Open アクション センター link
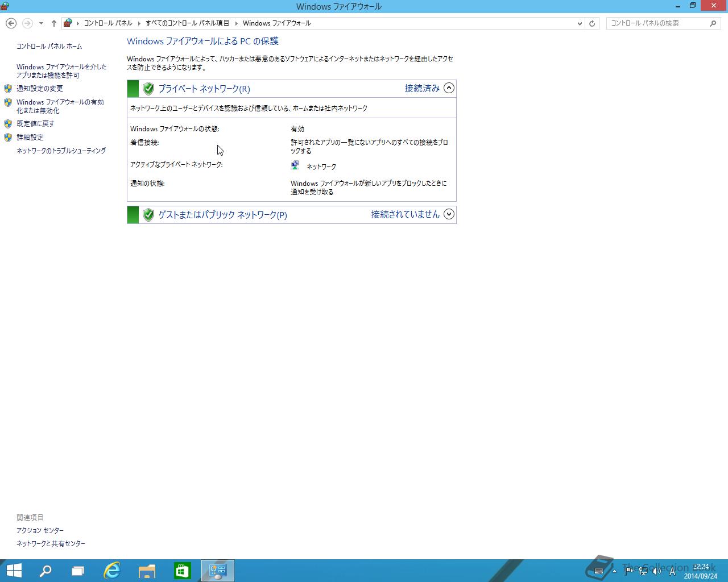Image resolution: width=728 pixels, height=582 pixels. coord(40,530)
